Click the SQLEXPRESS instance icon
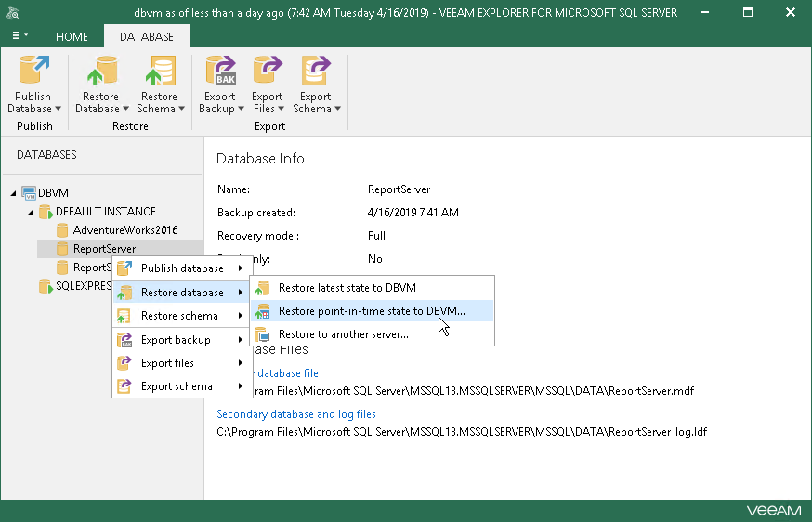The image size is (812, 522). point(46,286)
